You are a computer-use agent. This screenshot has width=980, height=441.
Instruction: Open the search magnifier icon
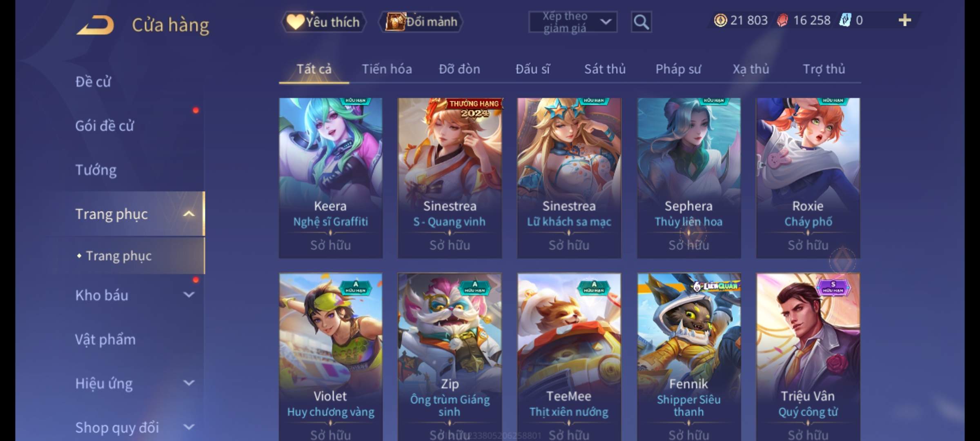pos(641,22)
